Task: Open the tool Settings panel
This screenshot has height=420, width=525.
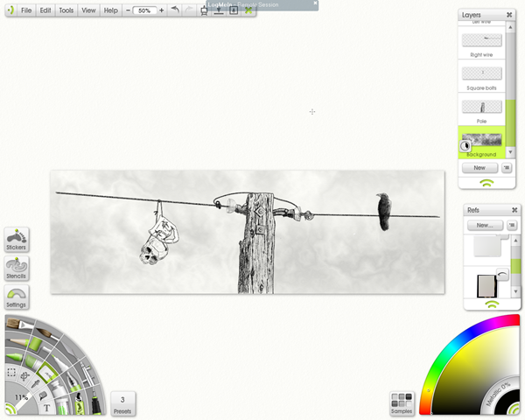Action: click(x=17, y=297)
